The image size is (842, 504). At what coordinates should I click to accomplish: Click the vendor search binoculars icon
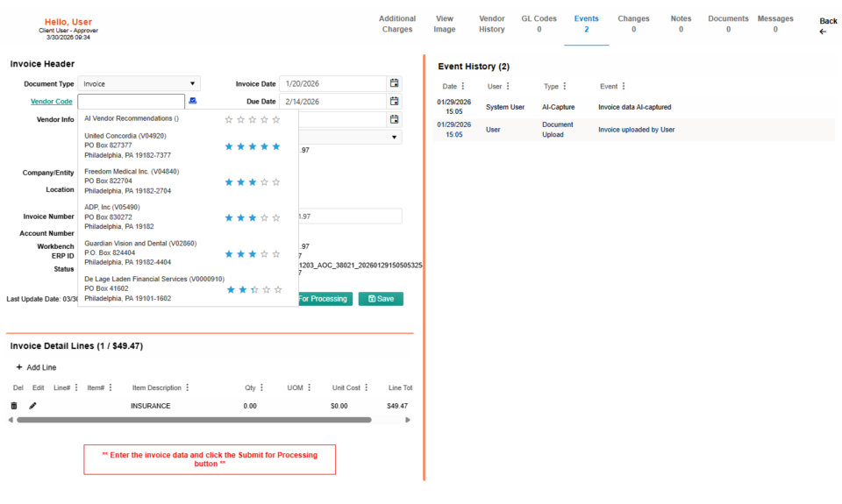pyautogui.click(x=193, y=102)
